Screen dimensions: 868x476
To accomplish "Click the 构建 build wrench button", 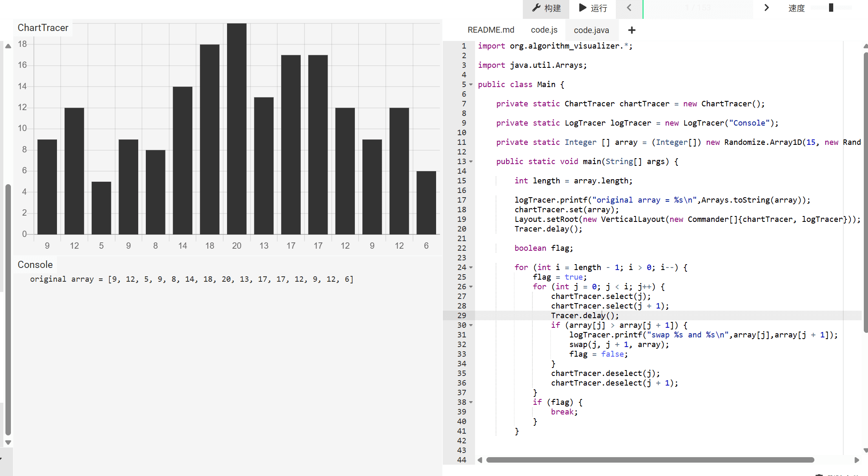I will 546,8.
